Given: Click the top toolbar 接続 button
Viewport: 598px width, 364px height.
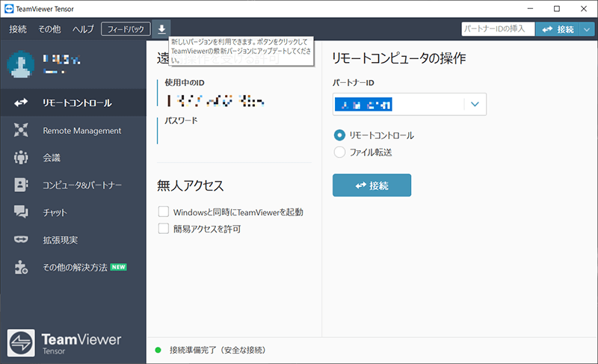Looking at the screenshot, I should [x=558, y=29].
